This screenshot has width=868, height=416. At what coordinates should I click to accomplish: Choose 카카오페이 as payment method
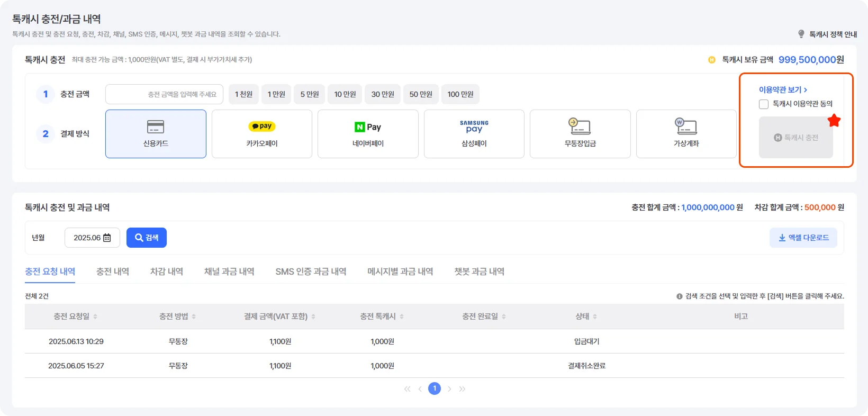(x=262, y=134)
